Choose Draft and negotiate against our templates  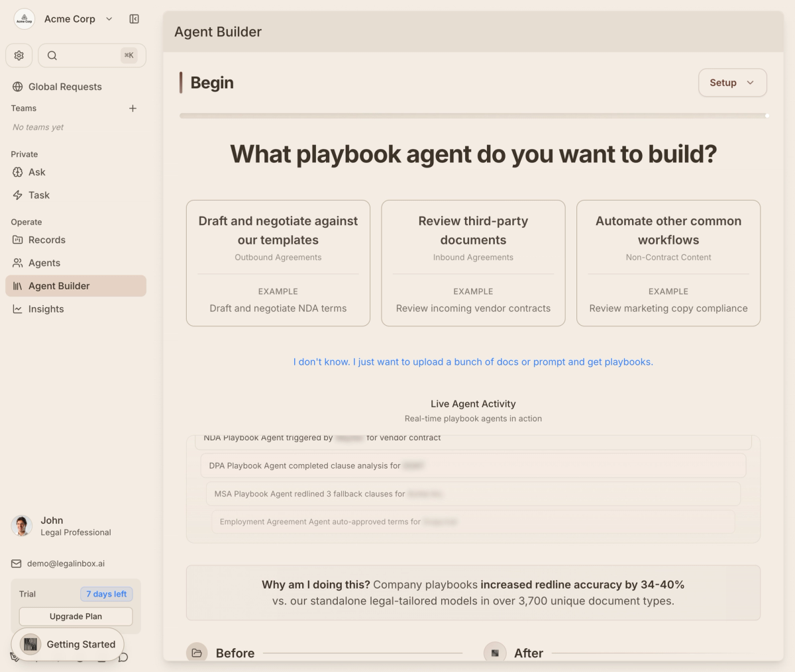278,264
